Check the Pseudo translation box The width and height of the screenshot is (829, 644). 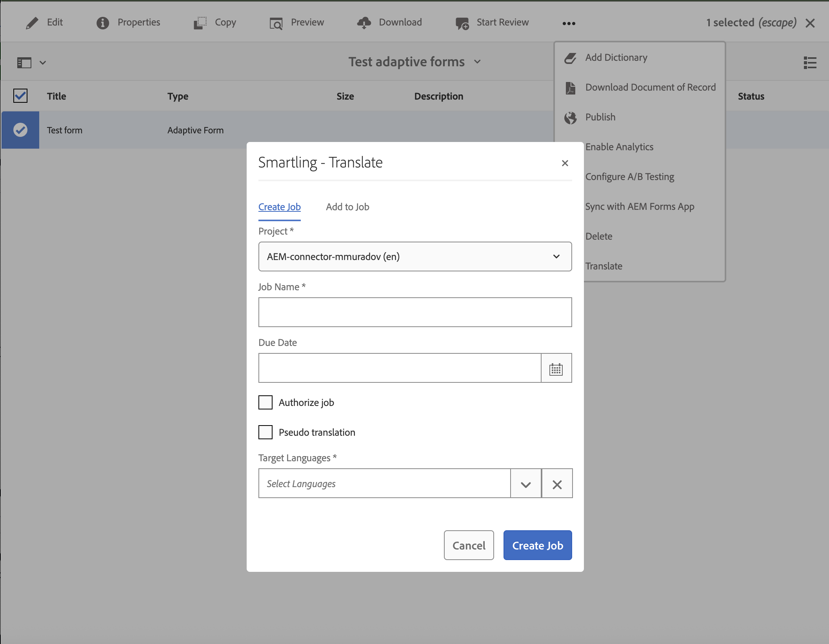point(265,432)
